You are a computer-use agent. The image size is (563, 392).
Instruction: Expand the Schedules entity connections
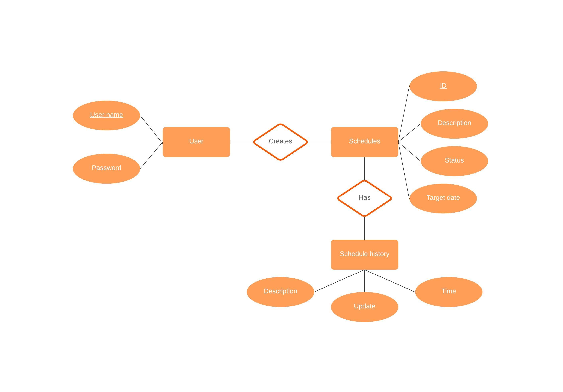tap(364, 141)
